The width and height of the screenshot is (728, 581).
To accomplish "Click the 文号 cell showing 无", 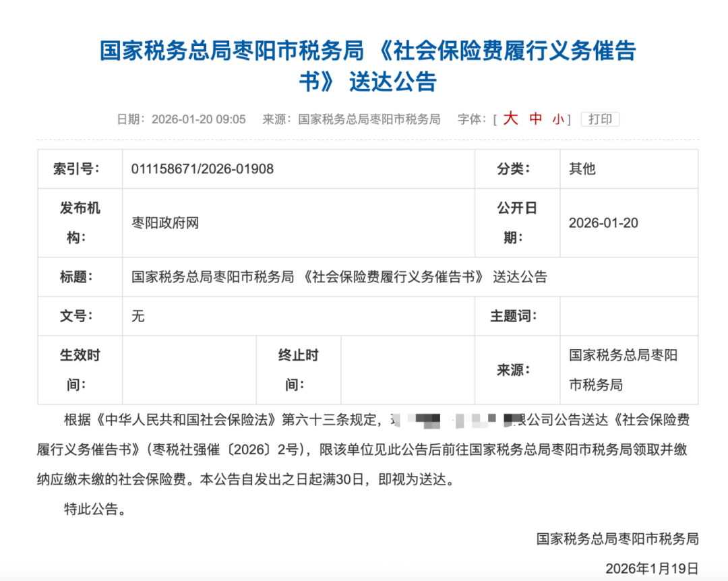I will [x=137, y=316].
